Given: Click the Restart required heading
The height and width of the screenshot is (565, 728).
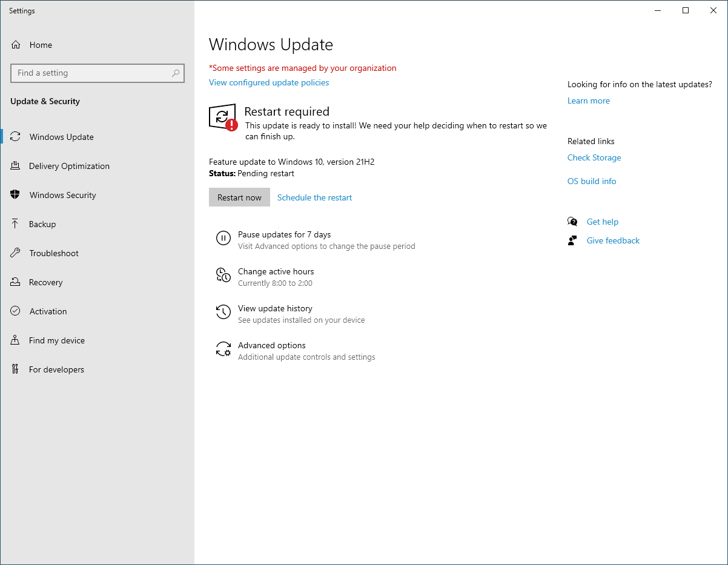Looking at the screenshot, I should pyautogui.click(x=286, y=111).
